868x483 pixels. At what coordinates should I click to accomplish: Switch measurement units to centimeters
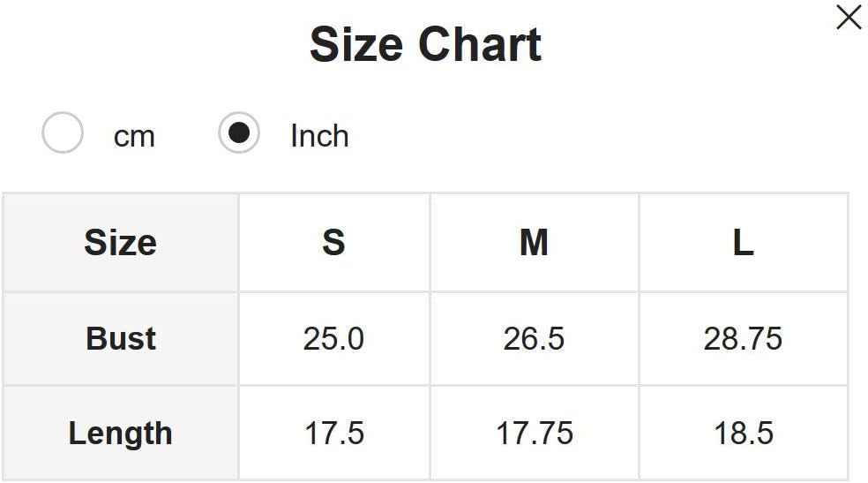pos(63,134)
